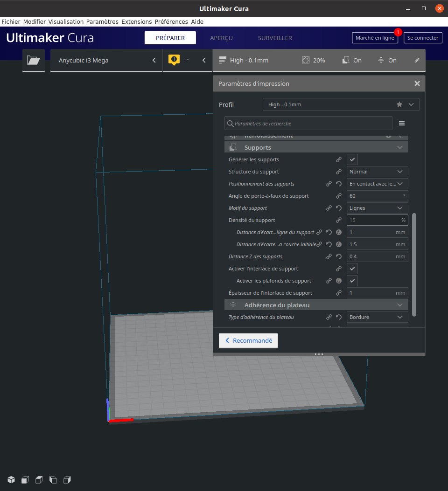
Task: Switch to the SURVEILLER stage
Action: pos(275,38)
